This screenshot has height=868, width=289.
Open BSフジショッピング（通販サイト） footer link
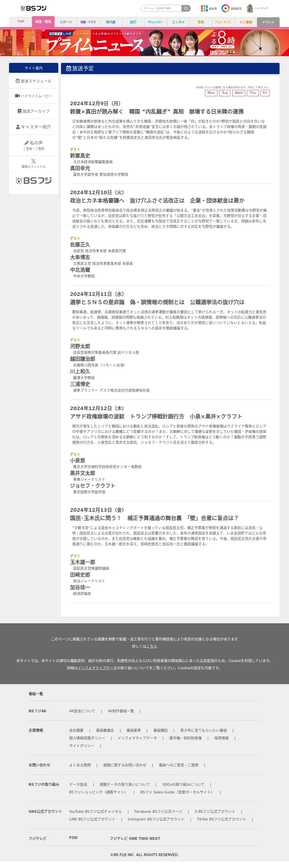98,792
